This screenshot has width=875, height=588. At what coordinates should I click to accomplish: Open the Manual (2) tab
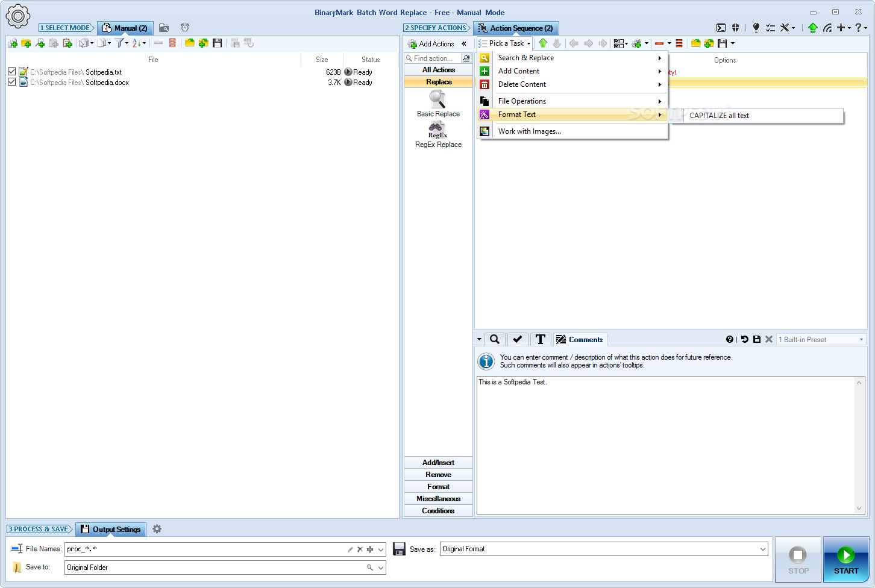click(125, 28)
